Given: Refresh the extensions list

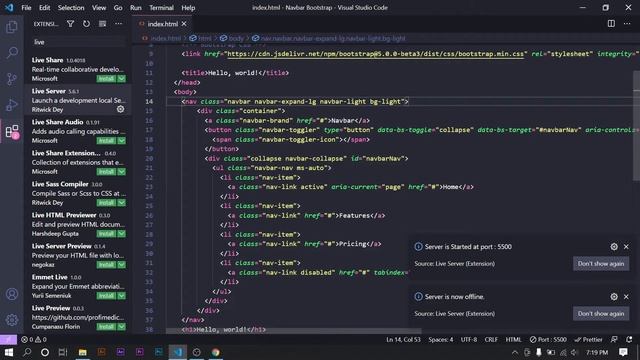Looking at the screenshot, I should click(x=86, y=24).
